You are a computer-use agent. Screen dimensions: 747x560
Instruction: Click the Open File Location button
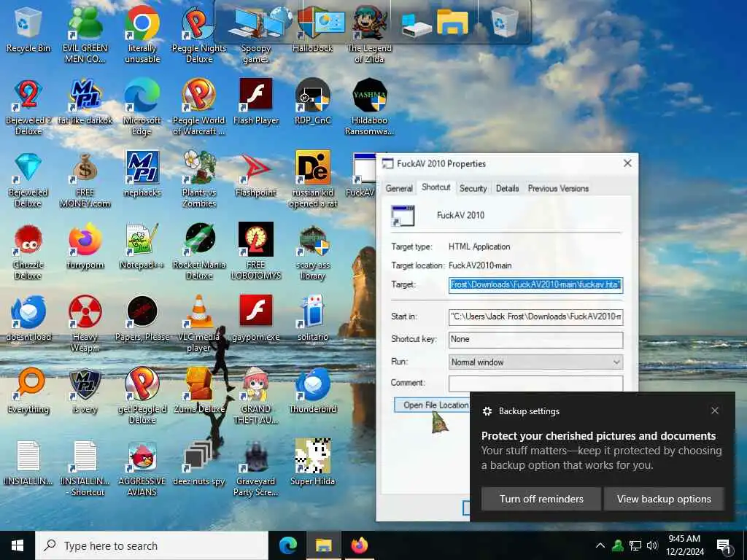[433, 405]
